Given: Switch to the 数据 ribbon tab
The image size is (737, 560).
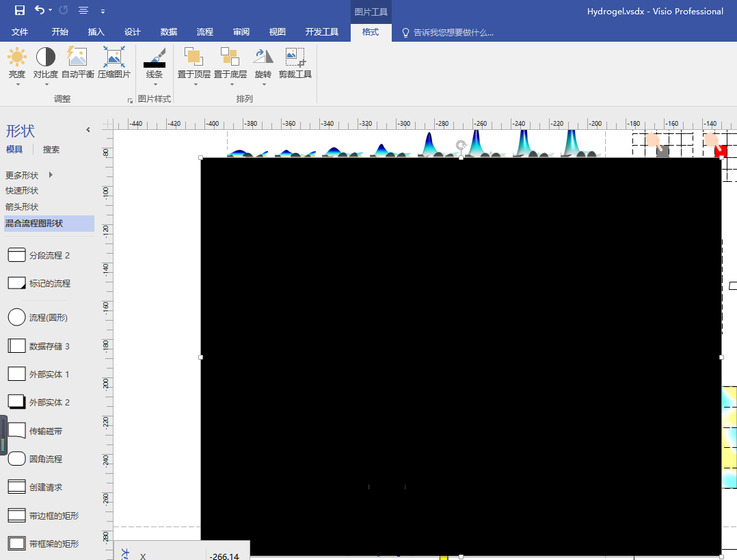Looking at the screenshot, I should [x=168, y=32].
